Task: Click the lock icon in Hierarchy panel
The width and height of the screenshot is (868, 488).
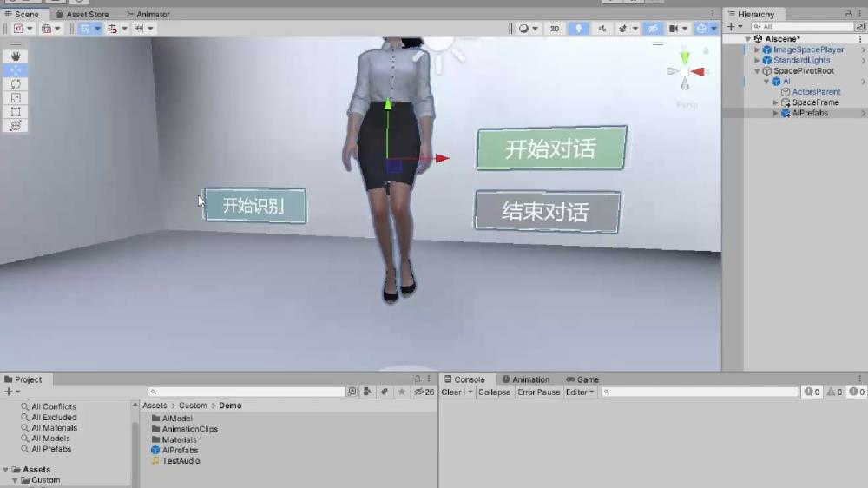Action: coord(852,14)
